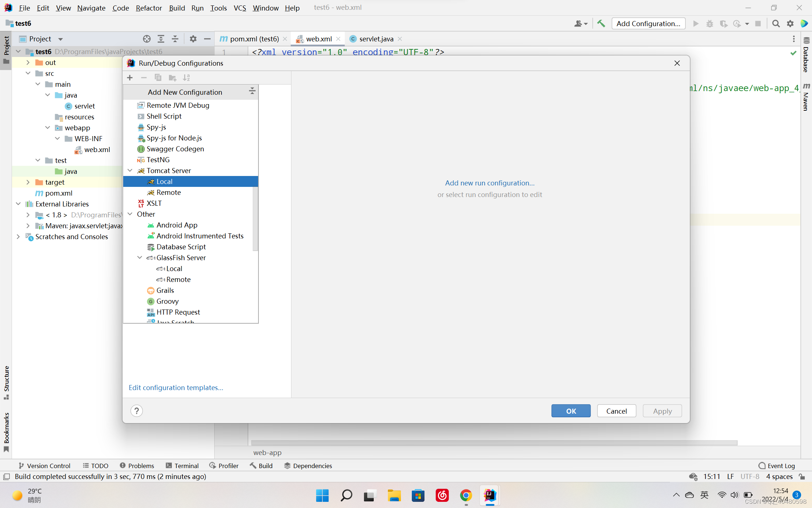Screen dimensions: 812x508
Task: Select Shell Script configuration type
Action: 191,116
